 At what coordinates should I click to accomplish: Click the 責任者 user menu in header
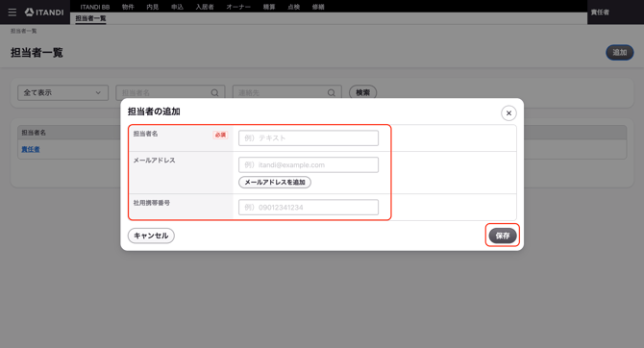(x=600, y=12)
